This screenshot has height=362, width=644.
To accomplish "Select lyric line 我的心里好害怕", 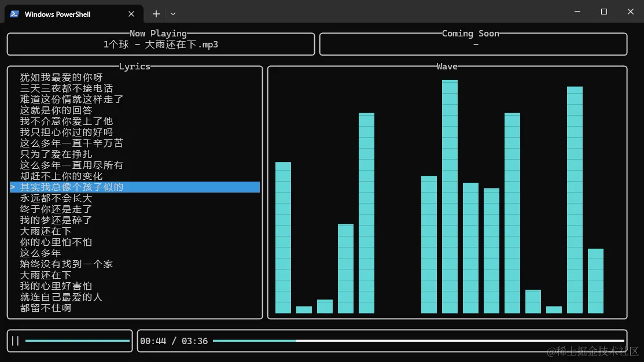I will coord(56,286).
